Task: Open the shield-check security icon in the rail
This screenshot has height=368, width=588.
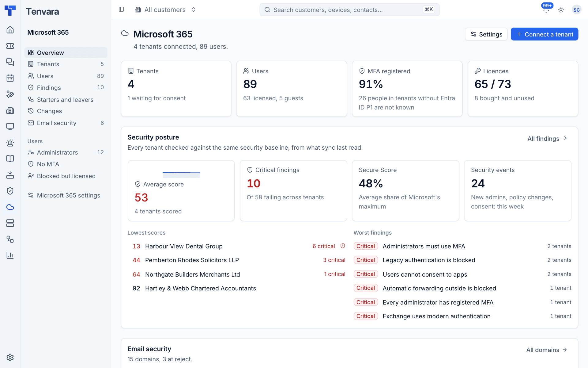Action: point(10,191)
